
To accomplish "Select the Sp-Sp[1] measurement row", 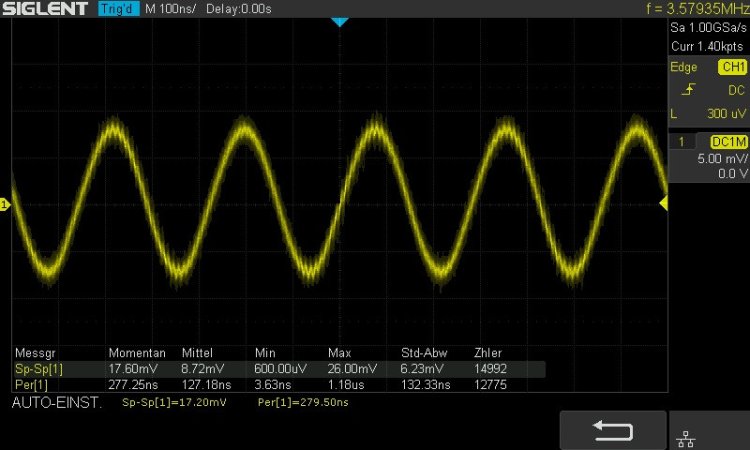I will (x=278, y=369).
